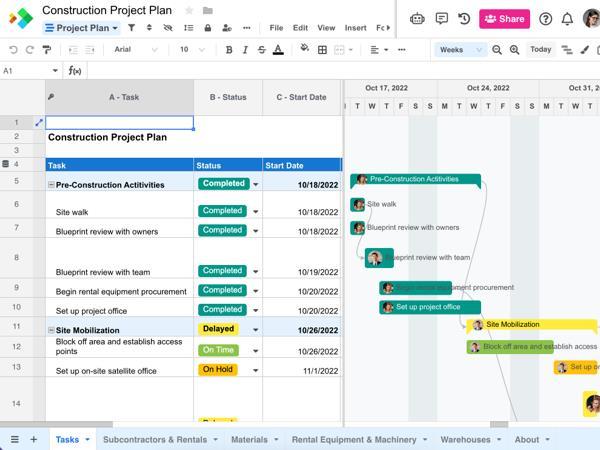Click the cell borders icon

pos(322,50)
